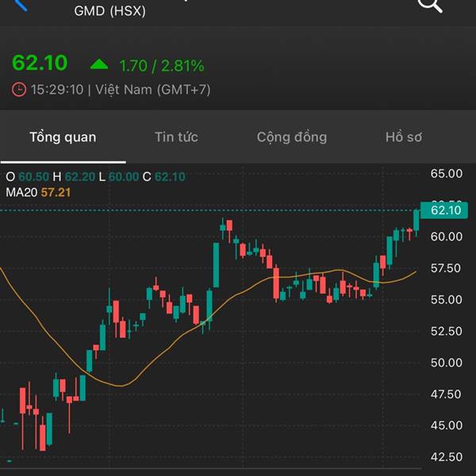Tap the blue back arrow icon
Viewport: 476px width, 476px height.
tap(21, 6)
